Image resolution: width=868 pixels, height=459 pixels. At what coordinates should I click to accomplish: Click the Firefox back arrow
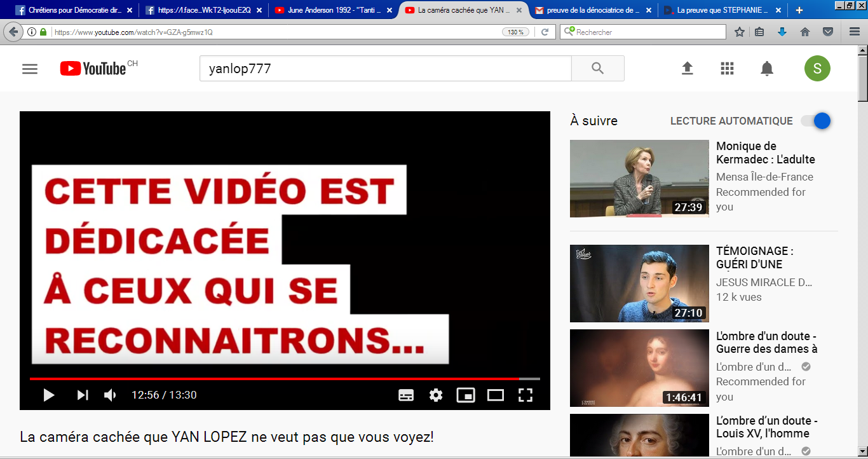13,32
